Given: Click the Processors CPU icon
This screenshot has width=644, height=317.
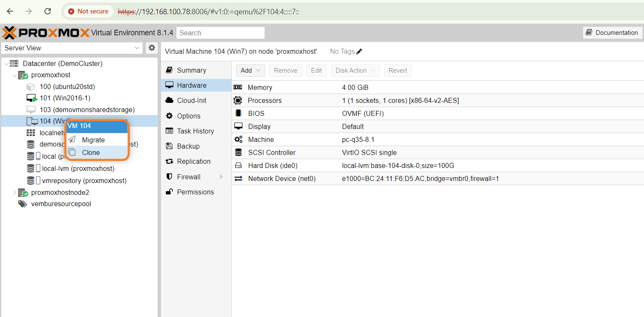Looking at the screenshot, I should [x=238, y=100].
